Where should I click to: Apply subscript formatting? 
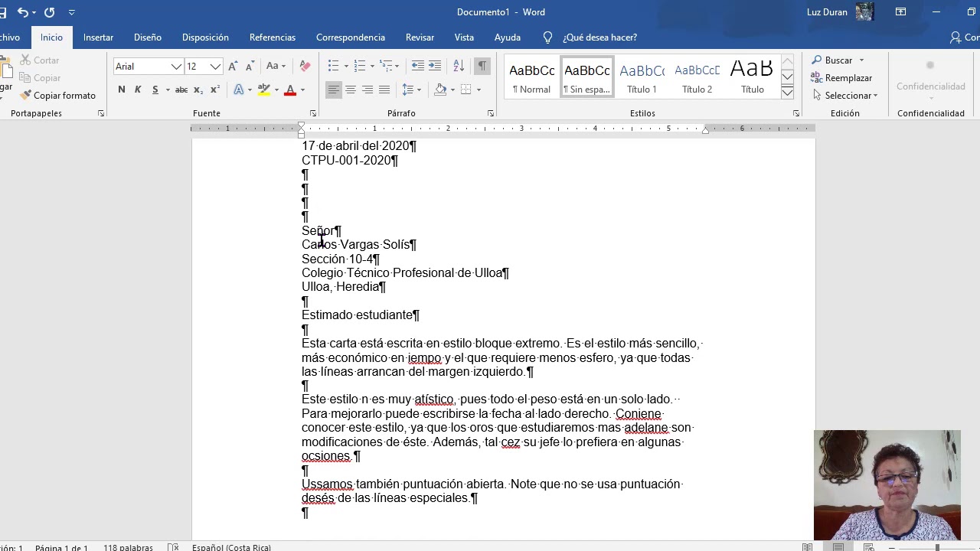pos(198,90)
